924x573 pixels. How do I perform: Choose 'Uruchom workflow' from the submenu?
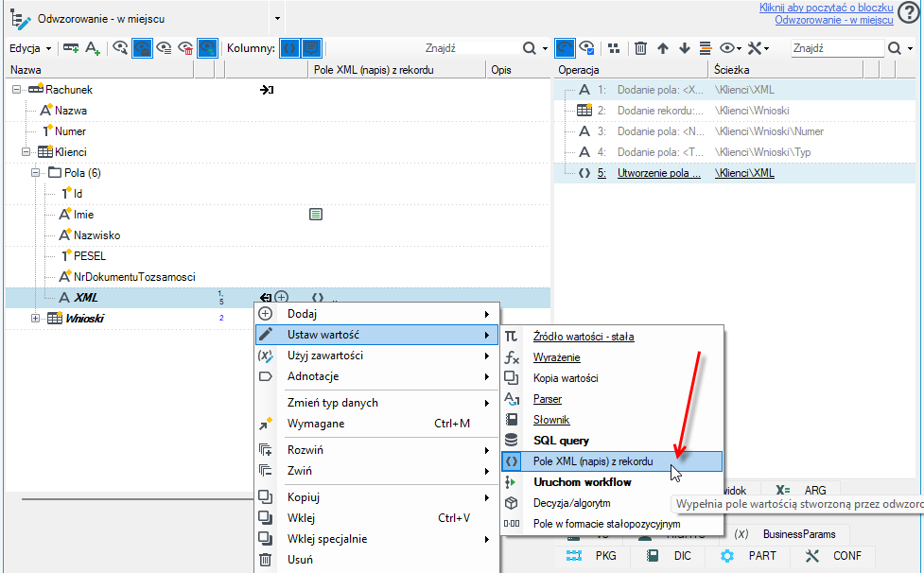[x=612, y=482]
